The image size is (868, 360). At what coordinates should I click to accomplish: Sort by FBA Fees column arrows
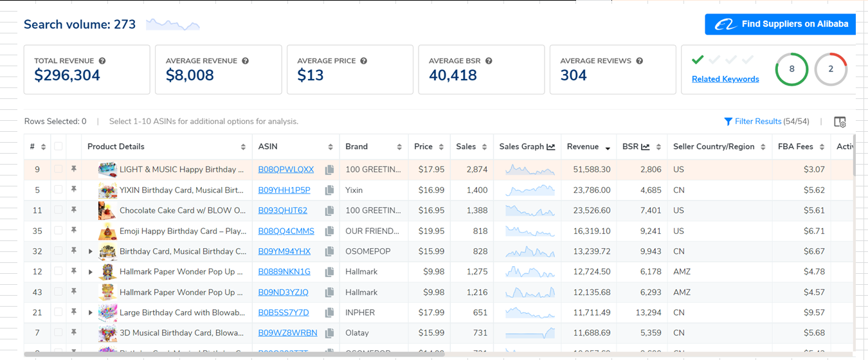point(822,147)
